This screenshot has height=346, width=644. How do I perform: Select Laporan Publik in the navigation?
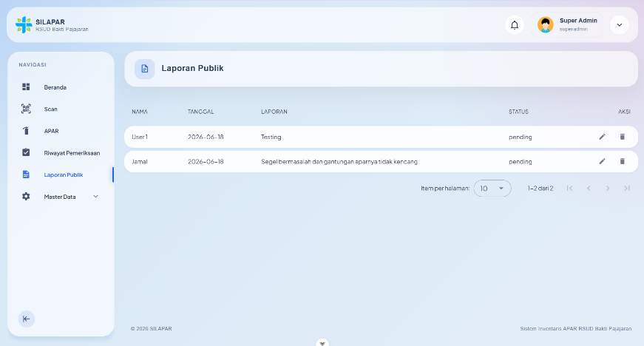(x=61, y=174)
